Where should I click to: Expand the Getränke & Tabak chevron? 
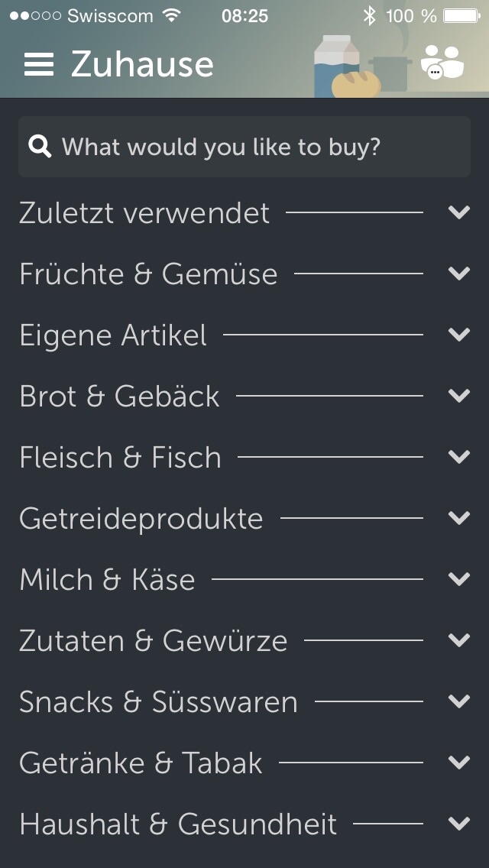459,763
